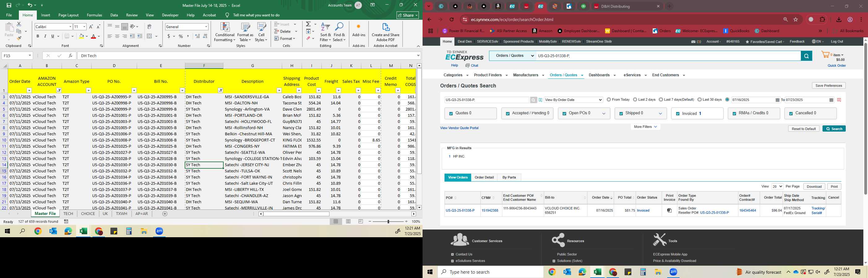The image size is (868, 278).
Task: Open the Description column filter dropdown
Action: pyautogui.click(x=279, y=90)
